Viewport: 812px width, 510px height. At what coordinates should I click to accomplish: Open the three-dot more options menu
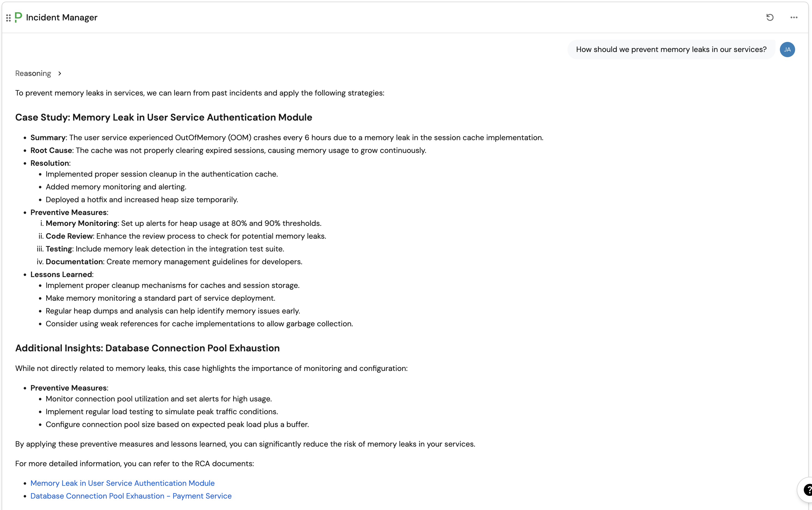pos(794,17)
